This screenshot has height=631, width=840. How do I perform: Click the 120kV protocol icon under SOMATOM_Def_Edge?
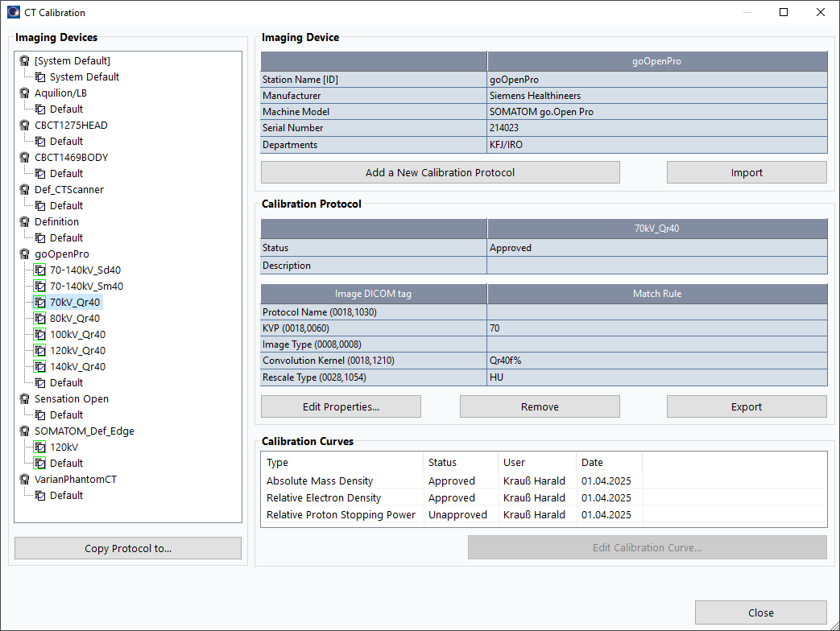coord(39,447)
